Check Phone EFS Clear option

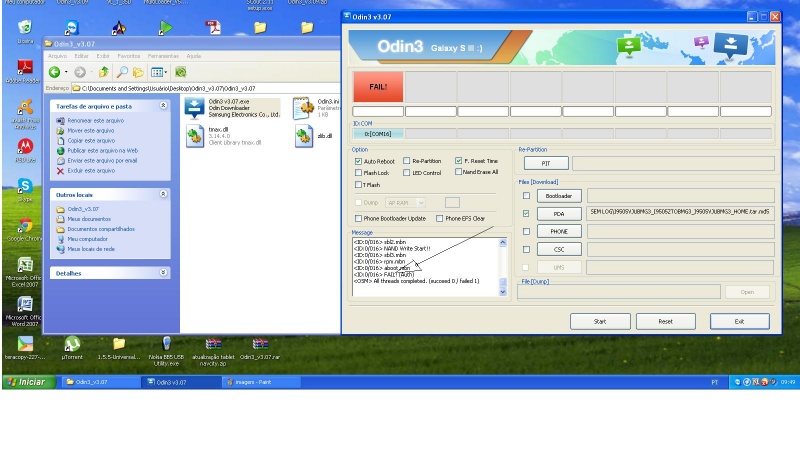click(x=439, y=218)
